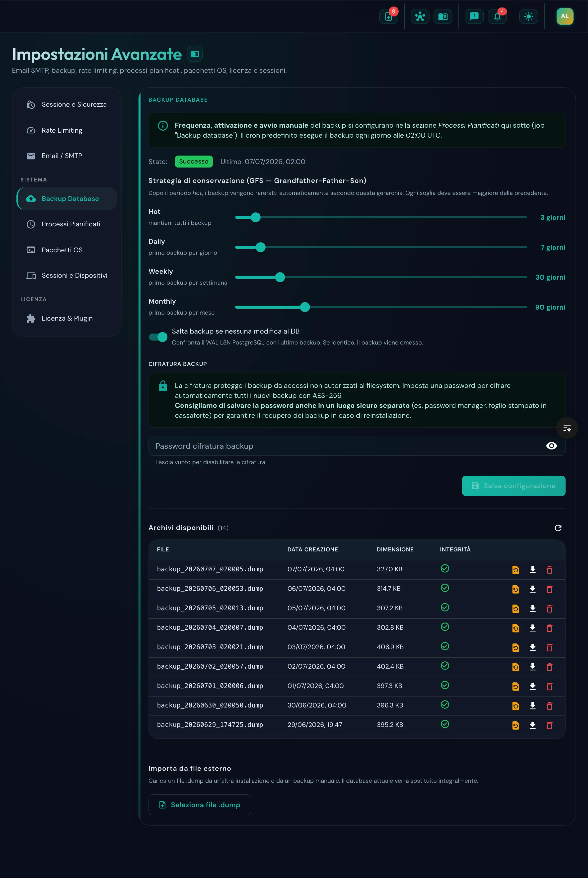Click the Weekly retention slider handle
The width and height of the screenshot is (588, 878).
tap(280, 277)
